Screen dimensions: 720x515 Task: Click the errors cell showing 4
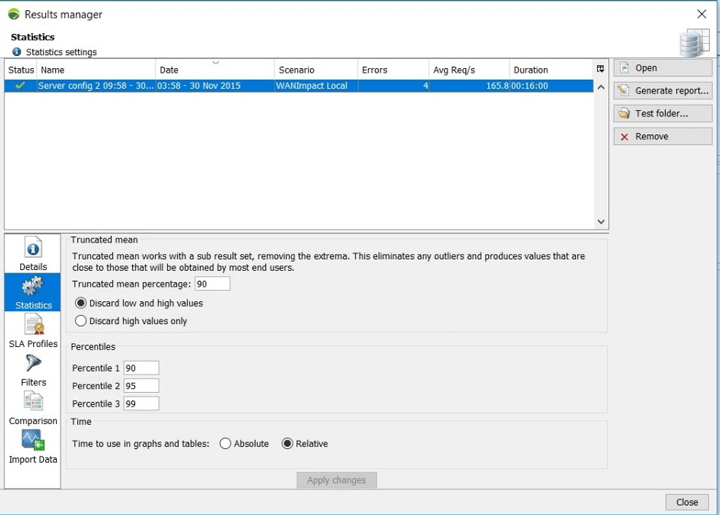point(393,86)
